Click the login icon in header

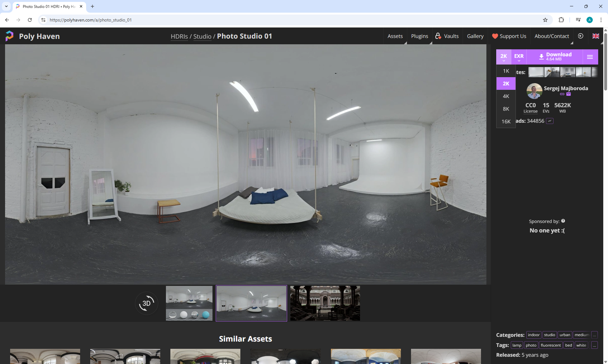click(x=580, y=36)
